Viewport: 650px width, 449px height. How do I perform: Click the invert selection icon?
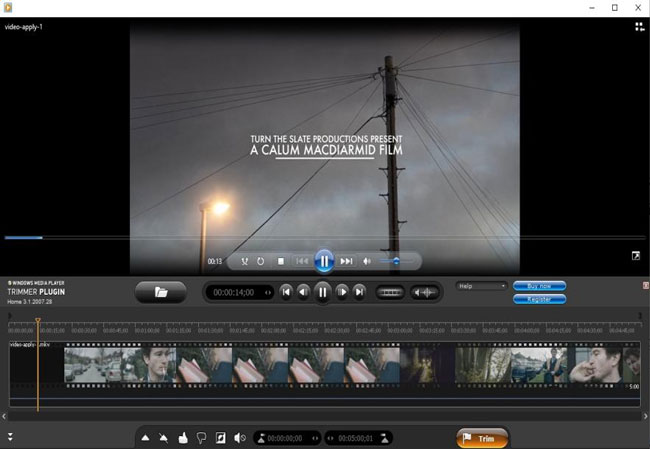coord(221,438)
